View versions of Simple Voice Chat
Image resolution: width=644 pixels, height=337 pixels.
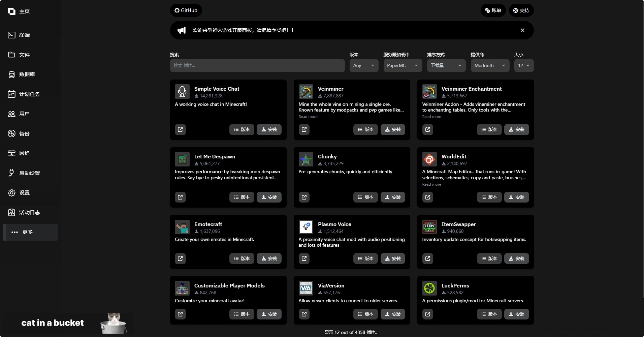(x=242, y=129)
